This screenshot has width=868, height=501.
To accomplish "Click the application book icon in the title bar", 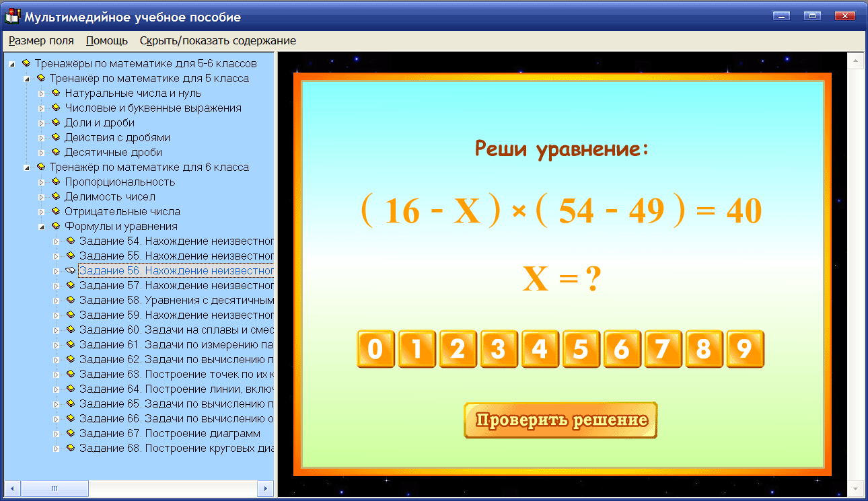I will (11, 15).
